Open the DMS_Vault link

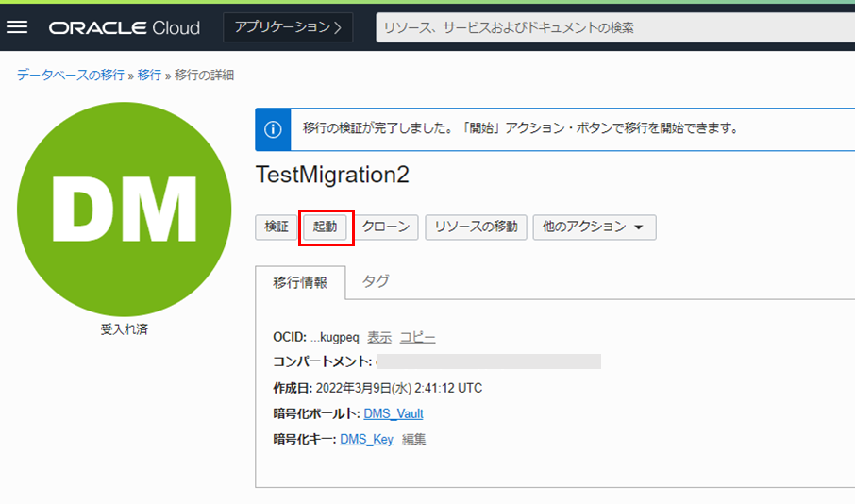click(393, 413)
